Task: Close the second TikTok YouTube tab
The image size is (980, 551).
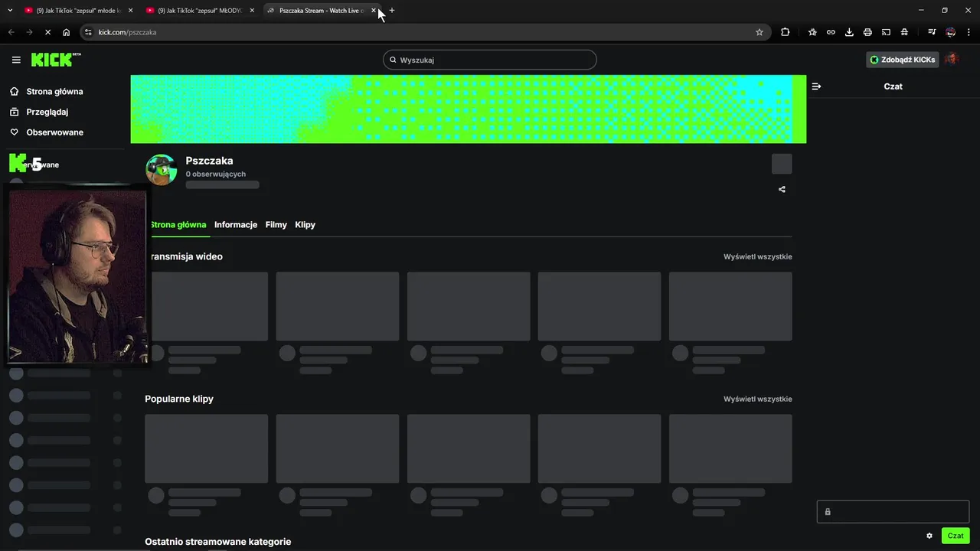Action: coord(253,11)
